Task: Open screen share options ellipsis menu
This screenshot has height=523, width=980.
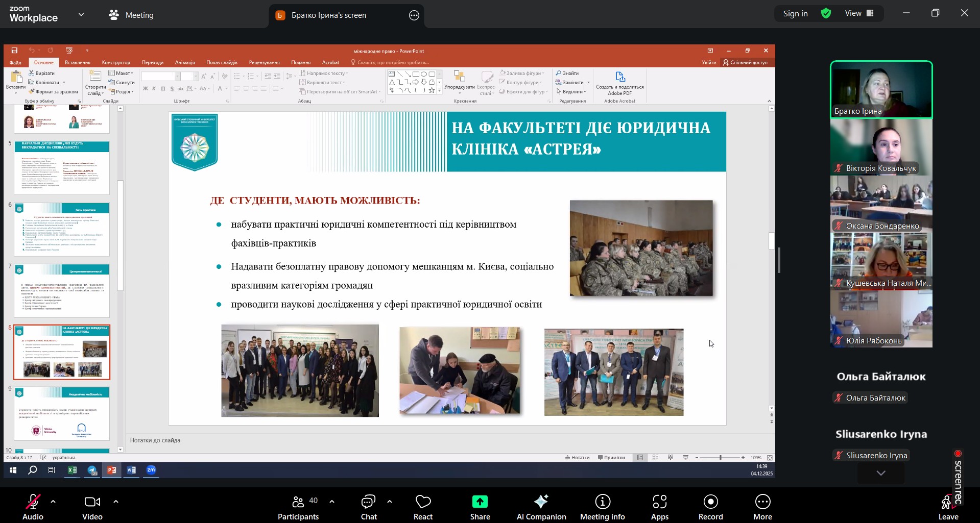Action: (x=414, y=15)
